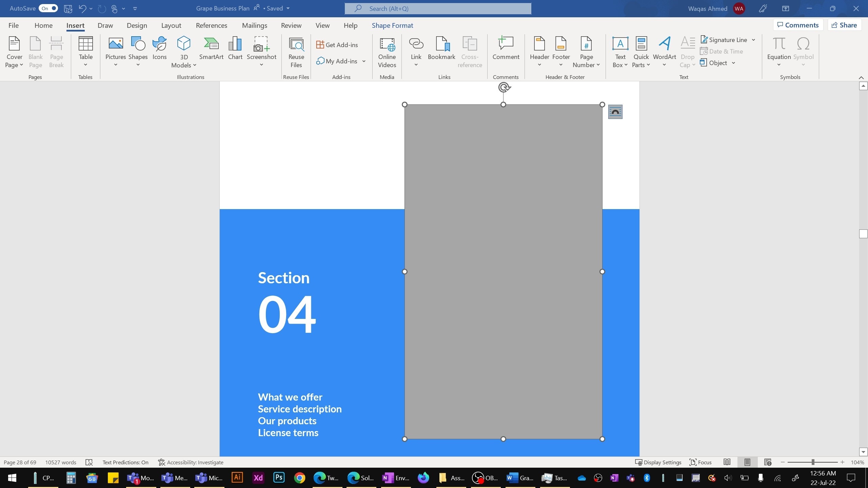Image resolution: width=868 pixels, height=488 pixels.
Task: Switch to the Layout tab
Action: (171, 25)
